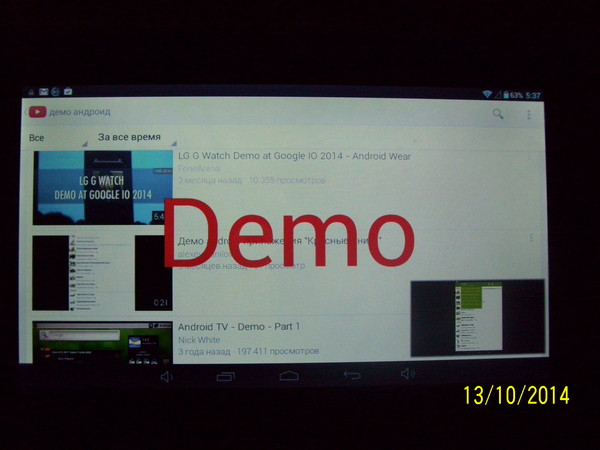Open "Android TV - Demo - Part 1" title

tap(239, 327)
